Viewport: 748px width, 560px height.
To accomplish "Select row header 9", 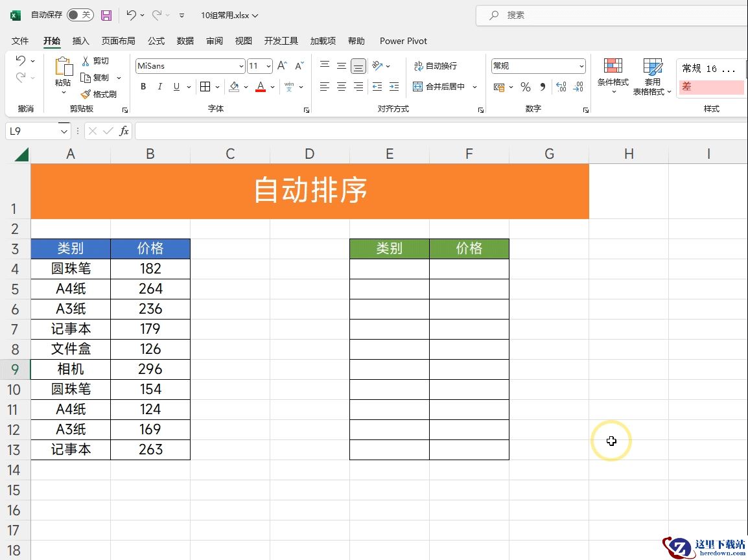I will point(15,369).
